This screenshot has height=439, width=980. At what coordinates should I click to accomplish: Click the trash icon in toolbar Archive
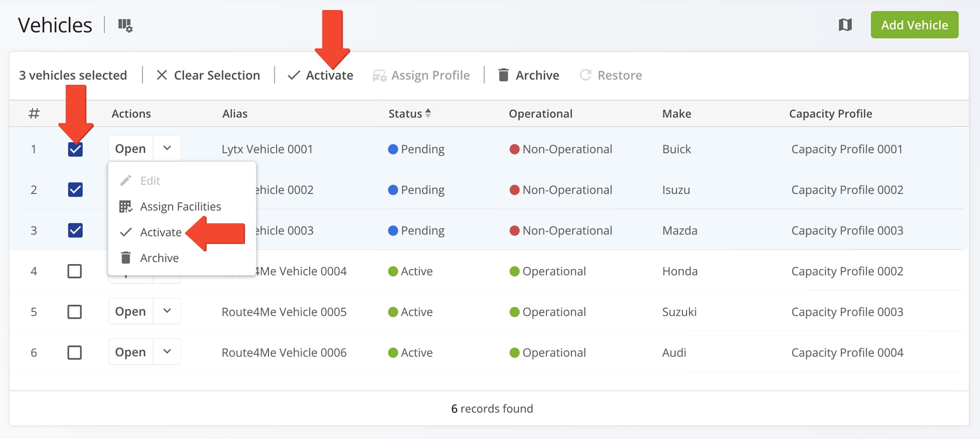[x=503, y=75]
